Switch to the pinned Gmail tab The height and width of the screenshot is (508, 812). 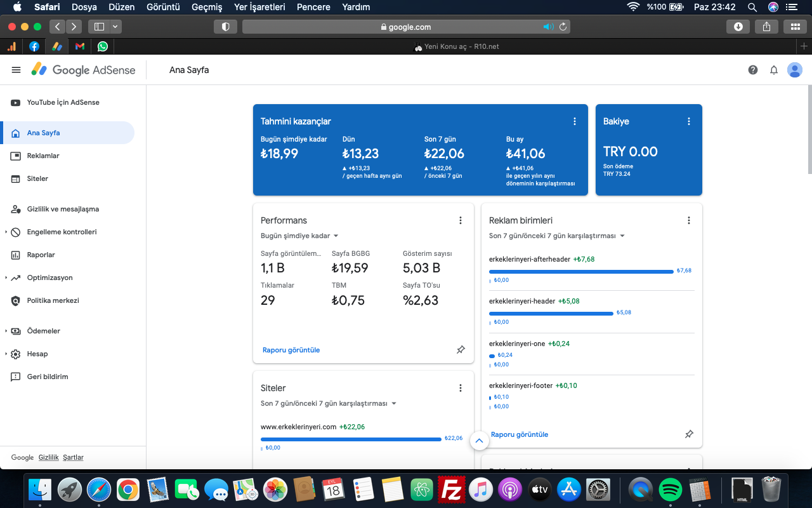pyautogui.click(x=79, y=46)
